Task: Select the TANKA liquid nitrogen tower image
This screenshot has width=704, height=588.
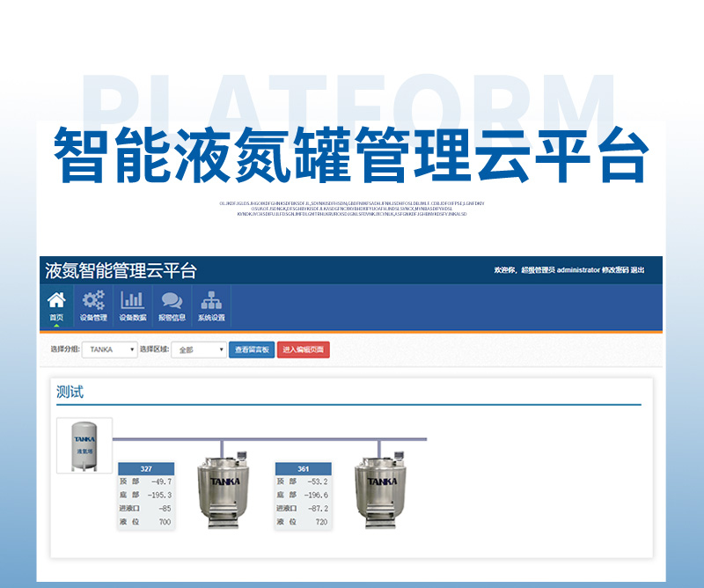Action: click(84, 445)
